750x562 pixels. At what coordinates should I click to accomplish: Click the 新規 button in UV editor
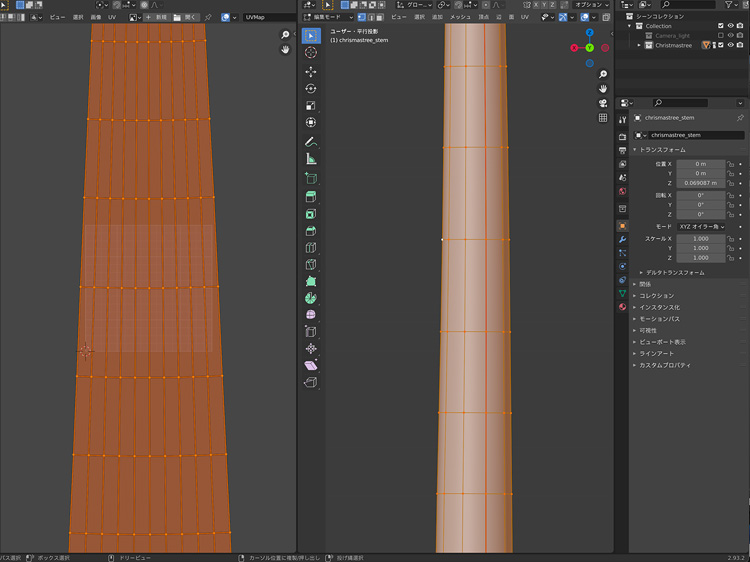158,17
